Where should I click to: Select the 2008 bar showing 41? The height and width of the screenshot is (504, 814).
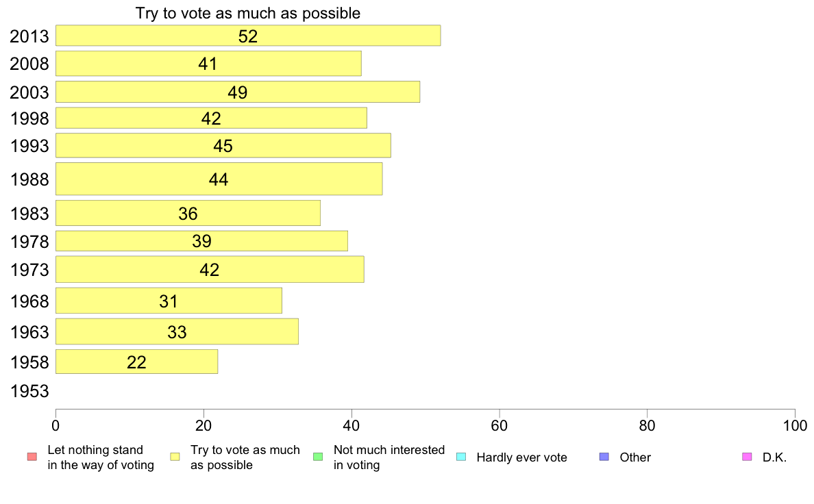pyautogui.click(x=208, y=63)
